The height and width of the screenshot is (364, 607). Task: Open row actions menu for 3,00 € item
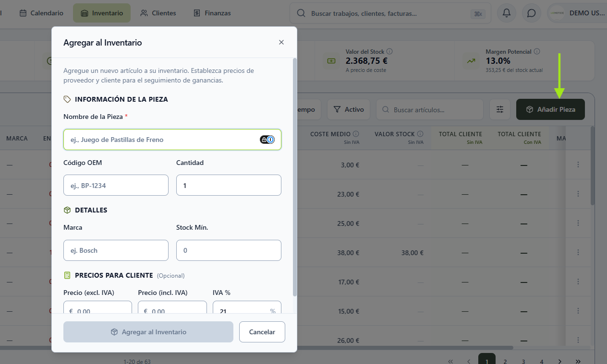[578, 164]
